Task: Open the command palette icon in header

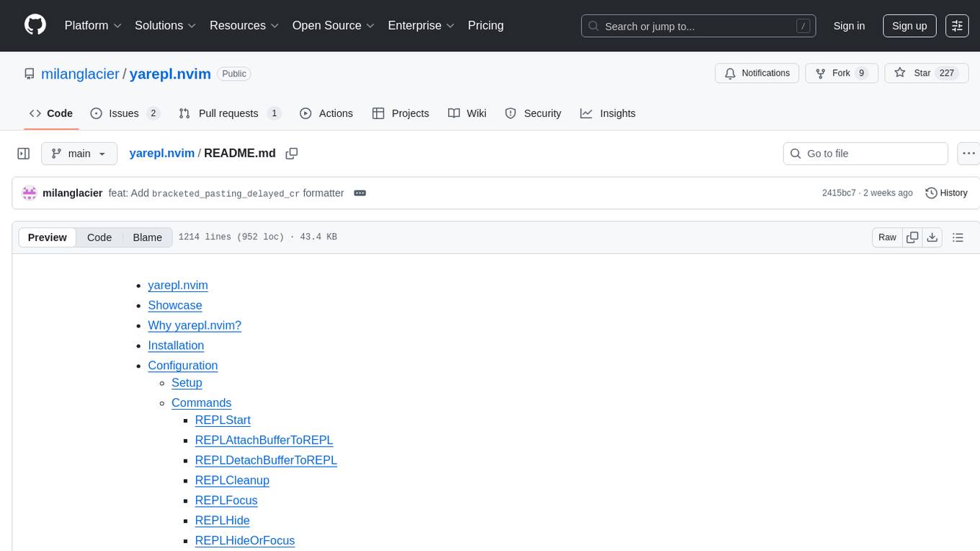Action: click(957, 25)
